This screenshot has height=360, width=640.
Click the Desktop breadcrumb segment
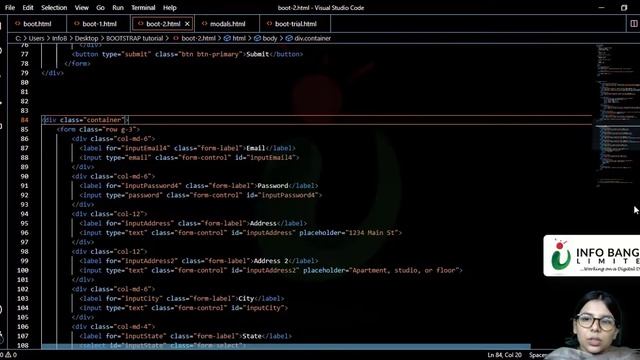coord(87,38)
